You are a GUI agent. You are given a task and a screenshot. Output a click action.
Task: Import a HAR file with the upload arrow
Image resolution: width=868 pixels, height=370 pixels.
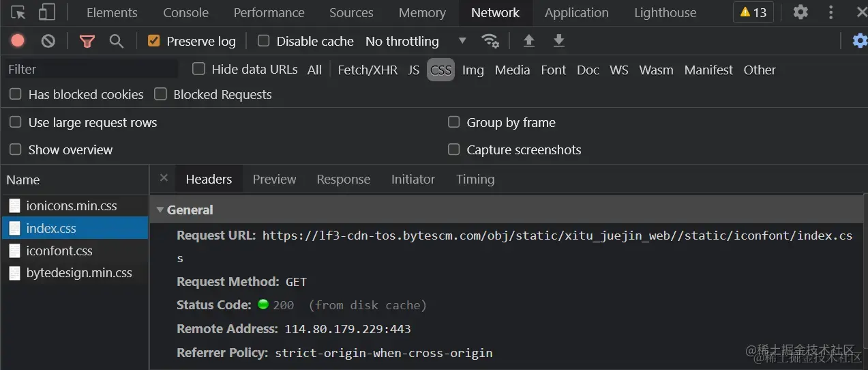point(528,41)
